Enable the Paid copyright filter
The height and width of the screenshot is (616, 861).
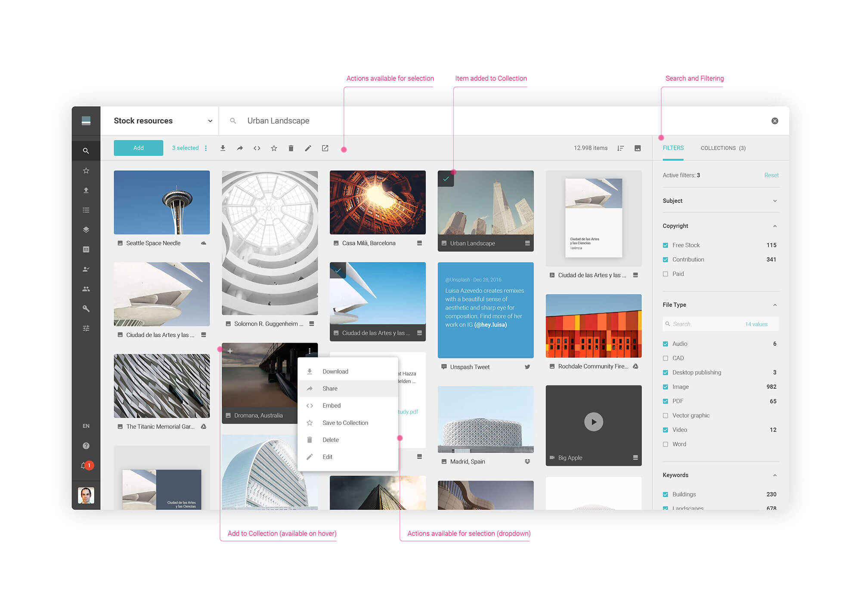(x=666, y=274)
